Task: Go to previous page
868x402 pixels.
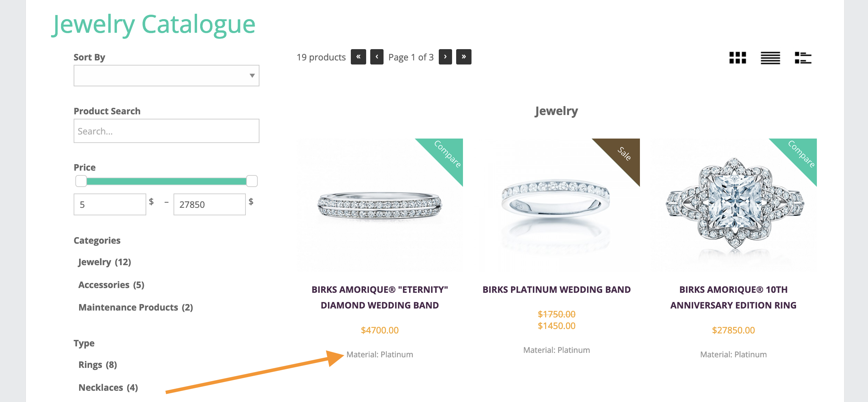Action: coord(376,57)
